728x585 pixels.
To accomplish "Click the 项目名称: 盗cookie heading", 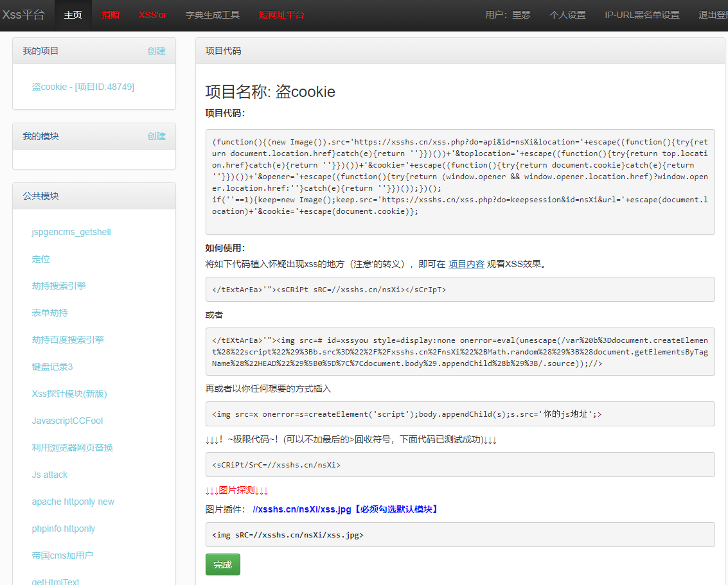I will pyautogui.click(x=271, y=91).
